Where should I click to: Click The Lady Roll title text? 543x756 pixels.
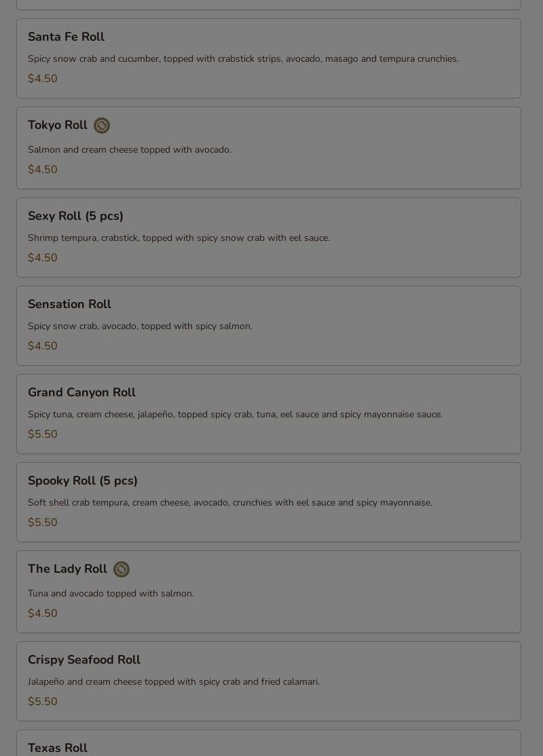point(67,569)
